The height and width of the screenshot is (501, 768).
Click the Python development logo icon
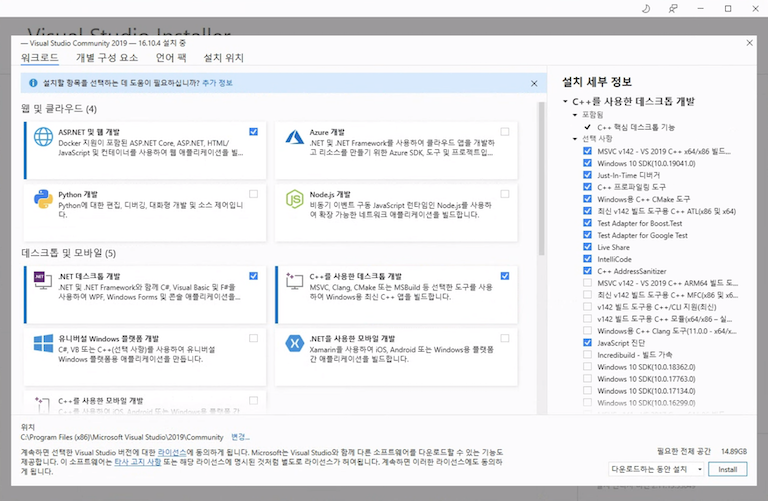click(x=43, y=199)
